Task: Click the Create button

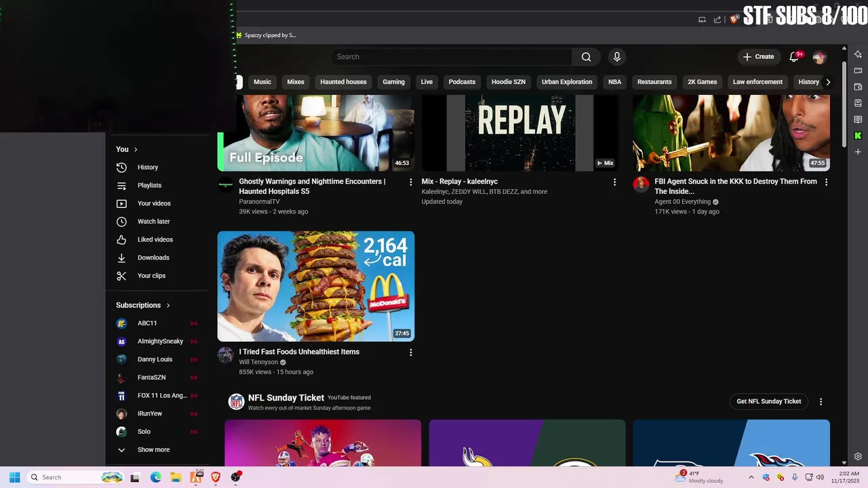Action: [758, 57]
